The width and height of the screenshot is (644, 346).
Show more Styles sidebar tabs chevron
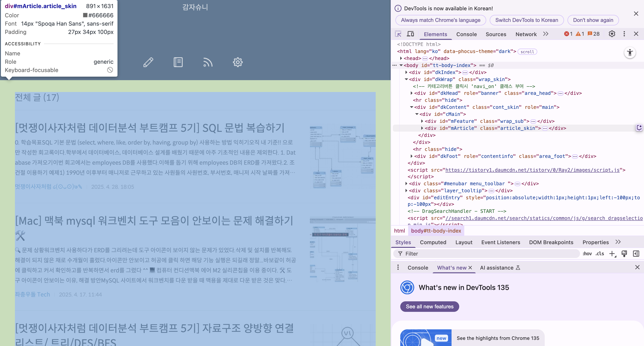click(618, 242)
